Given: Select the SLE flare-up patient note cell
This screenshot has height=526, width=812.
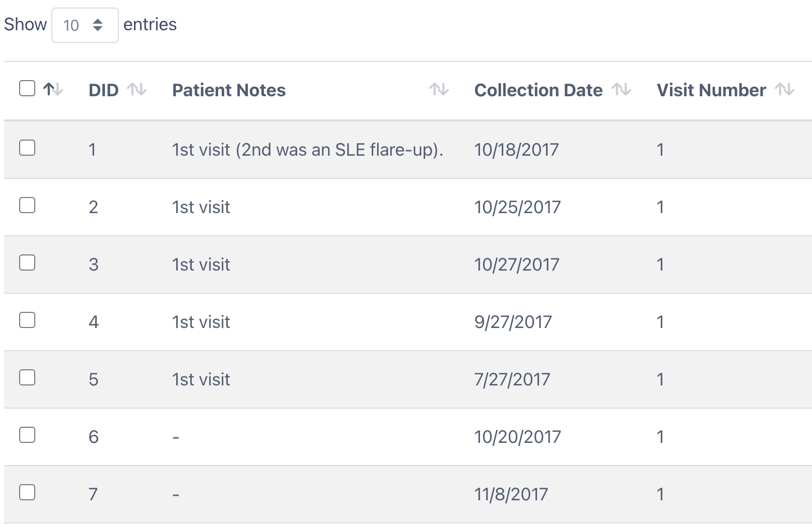Looking at the screenshot, I should (x=307, y=150).
